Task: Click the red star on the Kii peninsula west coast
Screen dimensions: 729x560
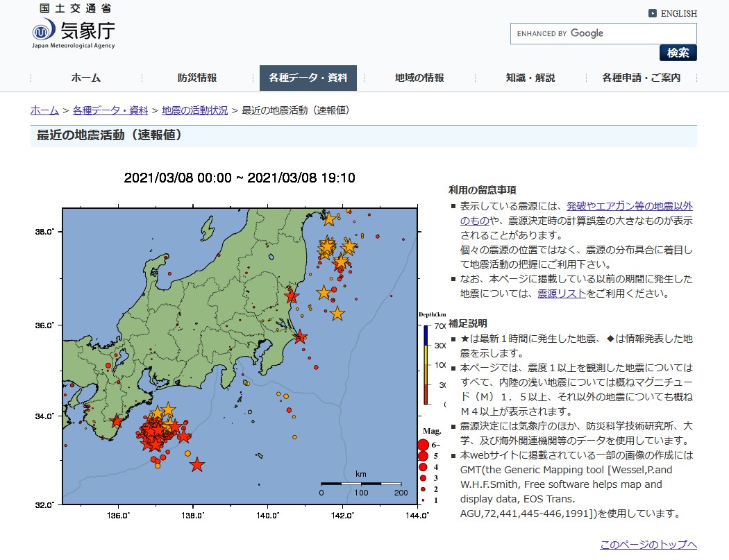Action: pos(116,421)
